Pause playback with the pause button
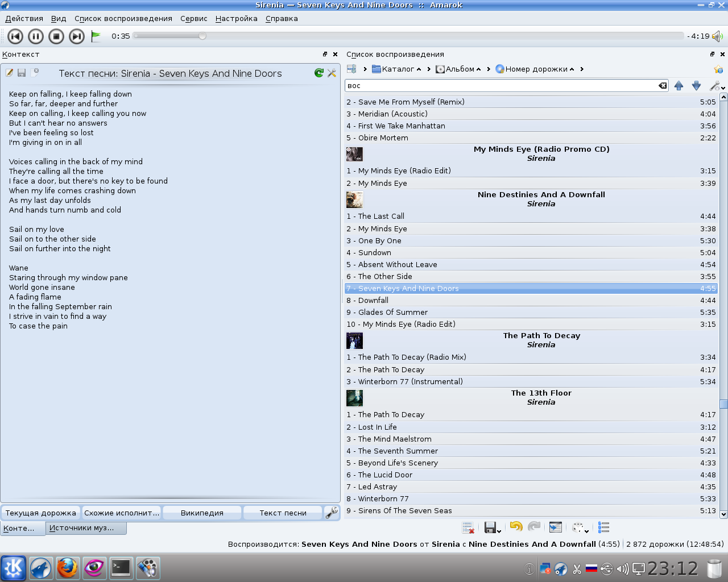The width and height of the screenshot is (728, 582). point(36,36)
